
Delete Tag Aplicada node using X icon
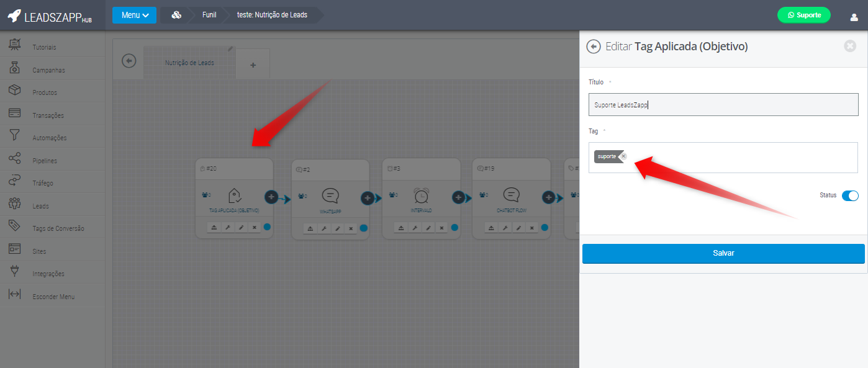(255, 228)
